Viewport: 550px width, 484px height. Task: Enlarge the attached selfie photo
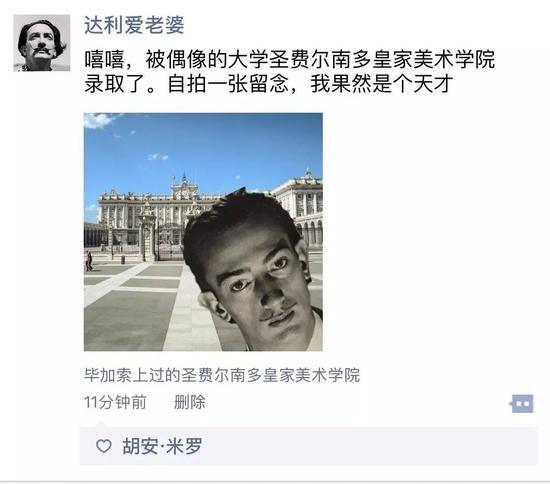203,232
